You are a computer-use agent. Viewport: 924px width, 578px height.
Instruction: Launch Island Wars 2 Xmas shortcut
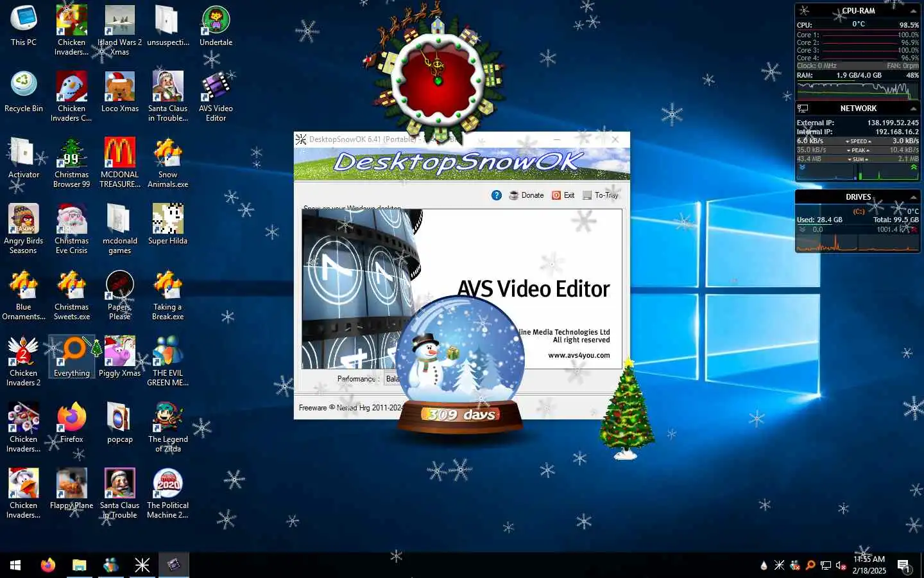pos(119,30)
